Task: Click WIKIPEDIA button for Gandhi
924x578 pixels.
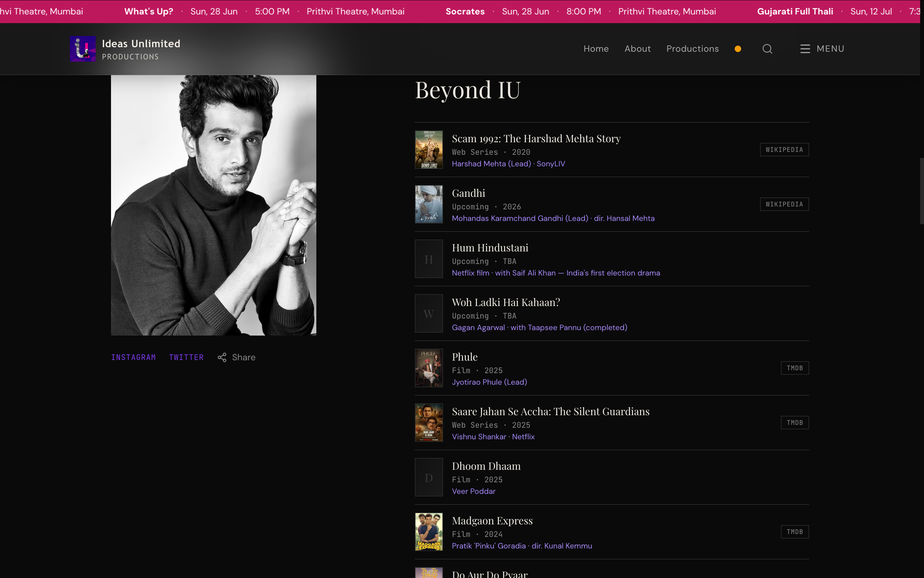Action: [784, 204]
